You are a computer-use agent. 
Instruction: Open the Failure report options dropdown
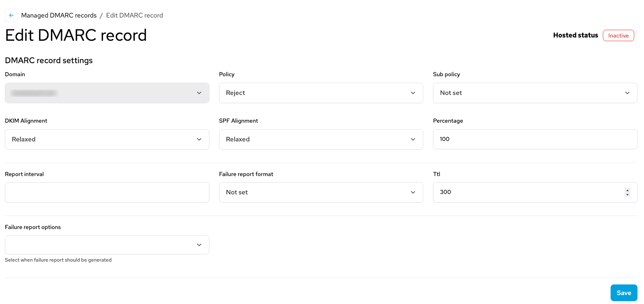pos(107,245)
